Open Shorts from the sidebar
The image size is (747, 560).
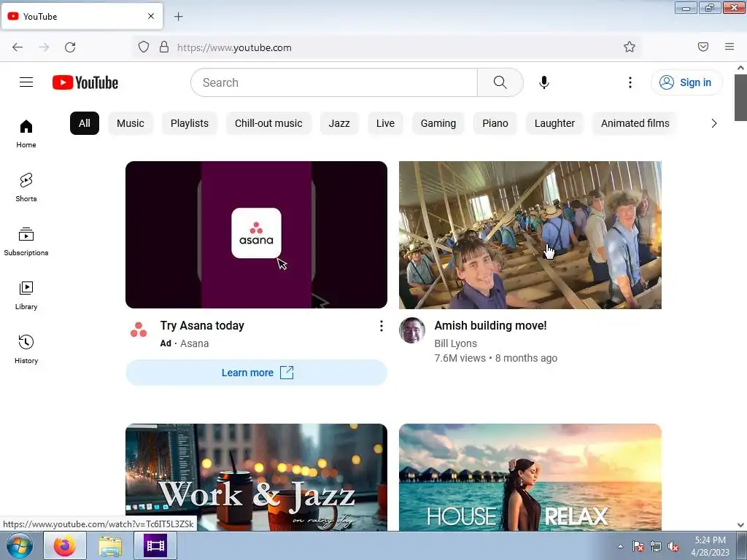coord(26,187)
